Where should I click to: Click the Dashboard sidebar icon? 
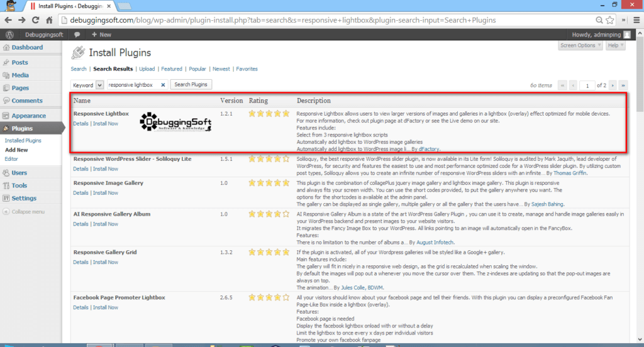click(x=6, y=48)
